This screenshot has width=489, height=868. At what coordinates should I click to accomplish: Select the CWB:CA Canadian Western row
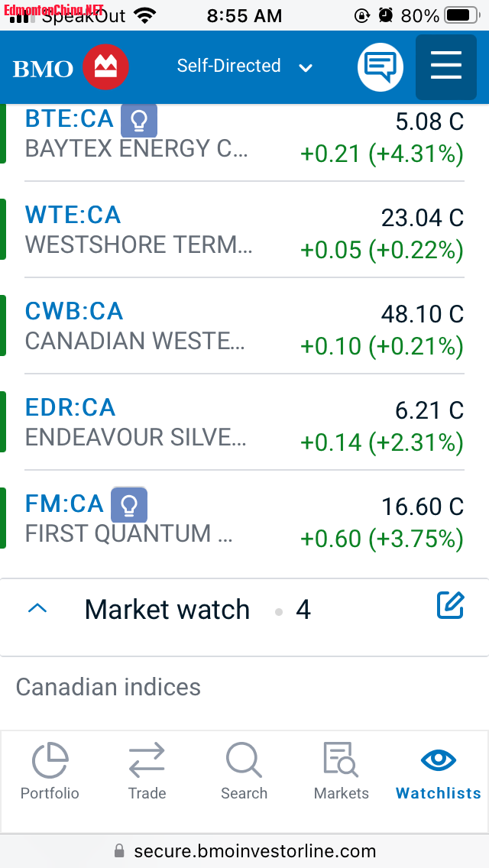coord(244,326)
